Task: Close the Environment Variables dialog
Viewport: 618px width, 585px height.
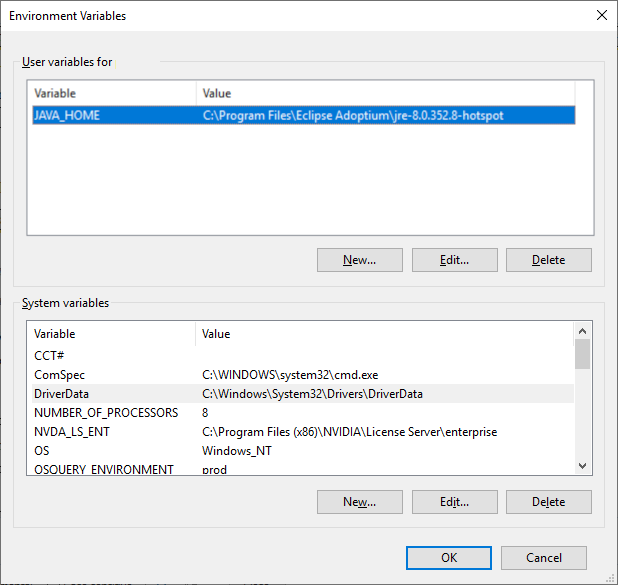Action: 601,16
